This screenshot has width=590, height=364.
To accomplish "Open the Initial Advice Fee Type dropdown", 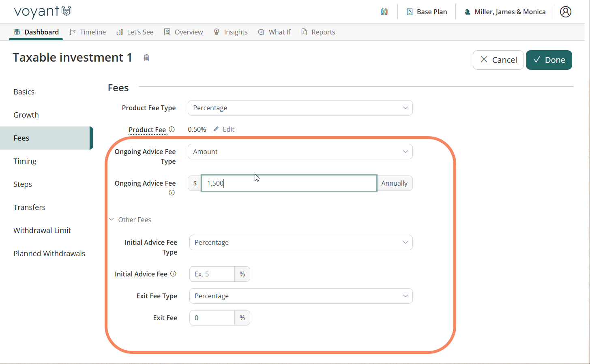I will click(300, 242).
